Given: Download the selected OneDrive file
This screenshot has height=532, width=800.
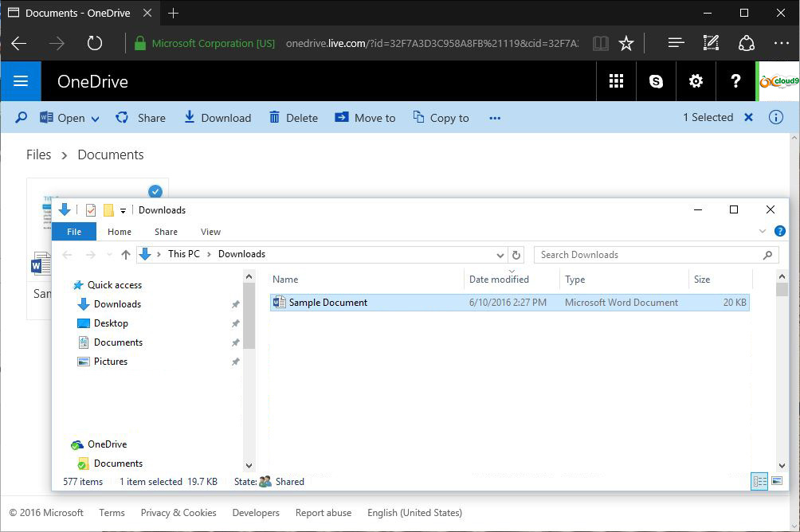Looking at the screenshot, I should click(x=218, y=118).
